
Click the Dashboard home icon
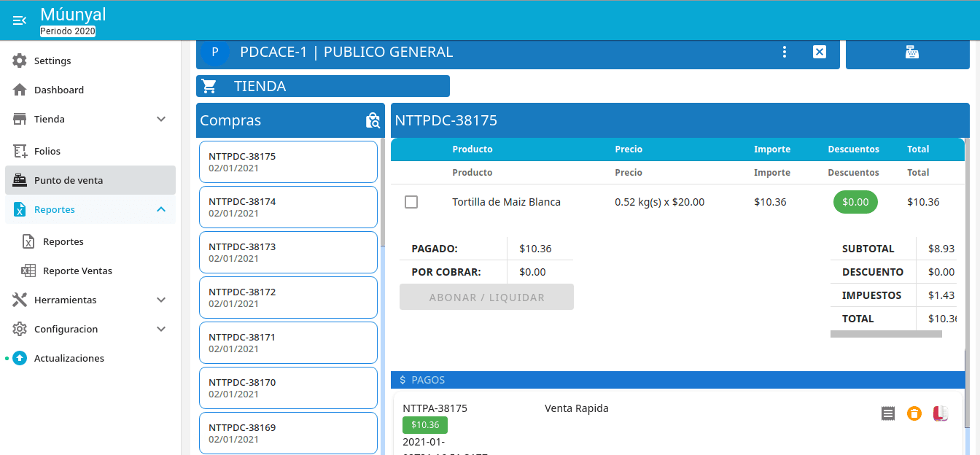point(20,90)
